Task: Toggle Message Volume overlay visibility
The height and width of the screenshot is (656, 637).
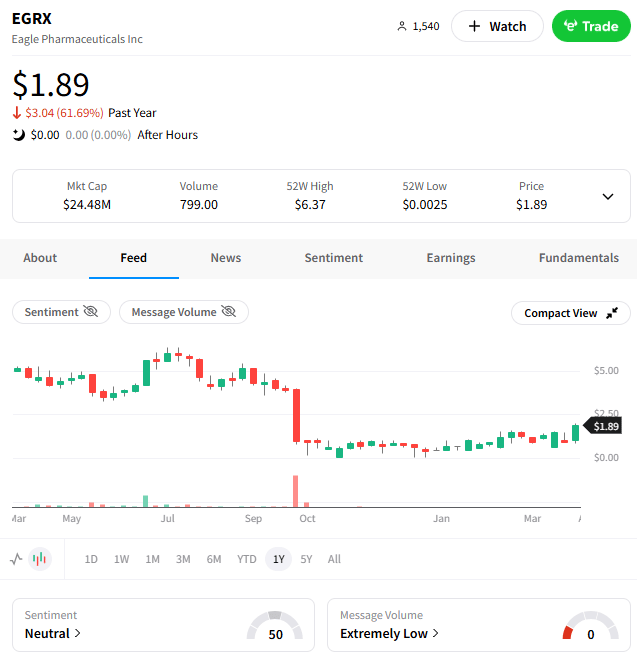Action: point(184,312)
